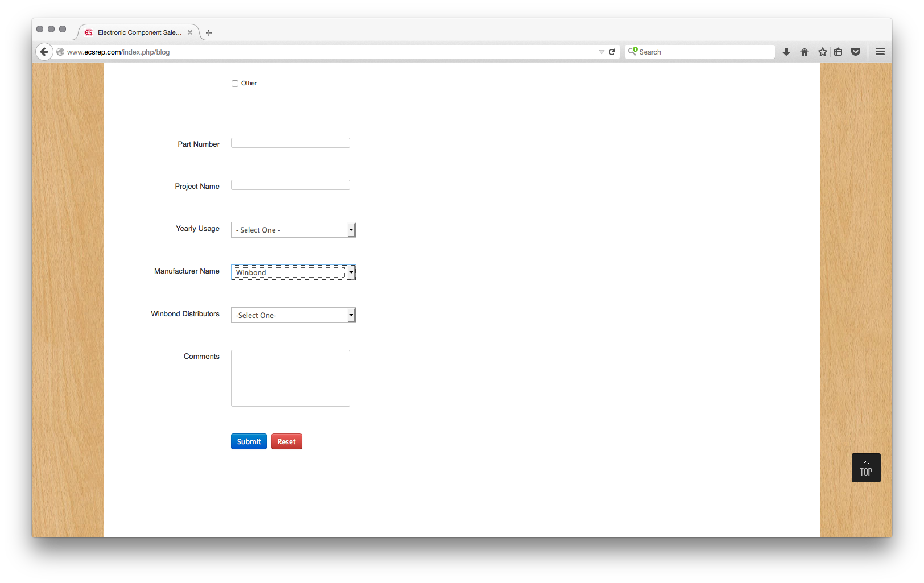Image resolution: width=924 pixels, height=583 pixels.
Task: Click the site identity globe icon
Action: click(x=60, y=52)
